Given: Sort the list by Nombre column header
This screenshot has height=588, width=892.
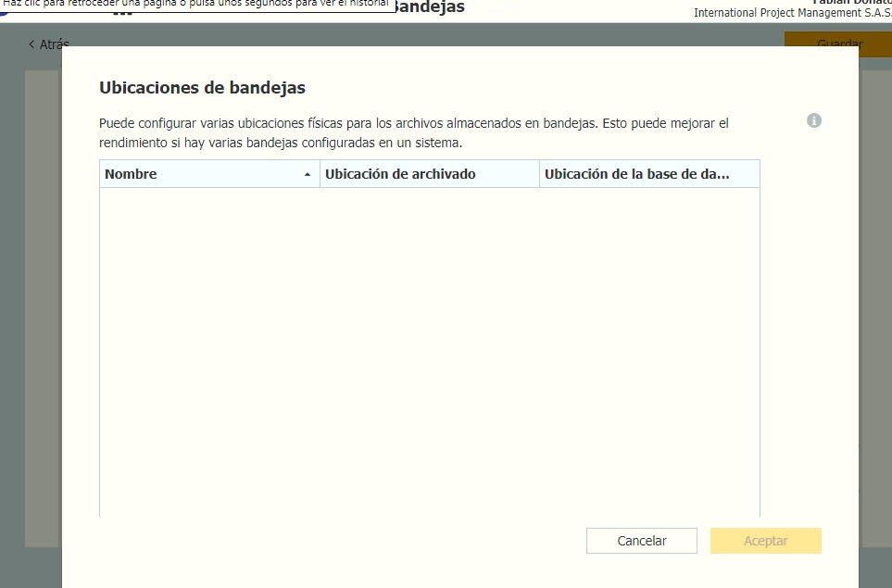Looking at the screenshot, I should pyautogui.click(x=131, y=174).
